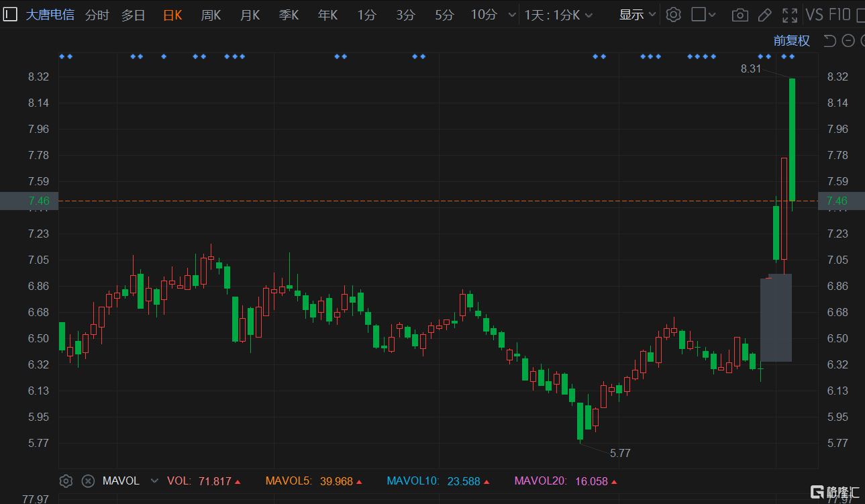Open MAVOL indicator settings gear
865x504 pixels.
[66, 481]
